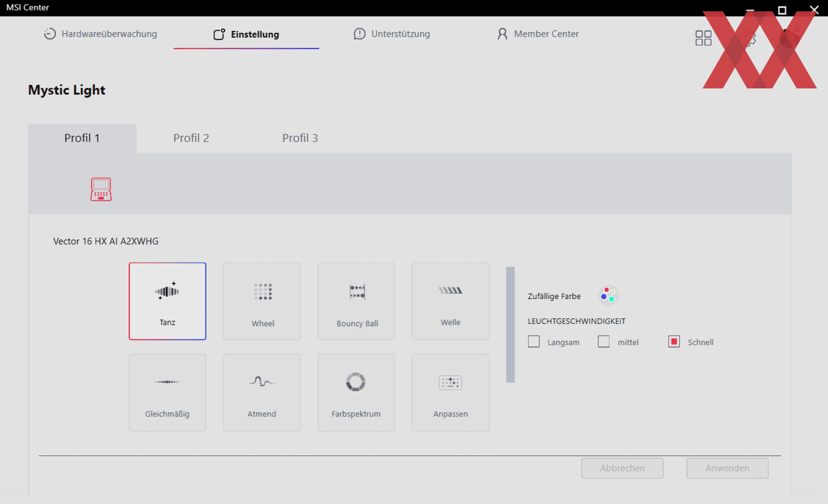Select the Tanz lighting effect
This screenshot has height=504, width=828.
point(167,301)
